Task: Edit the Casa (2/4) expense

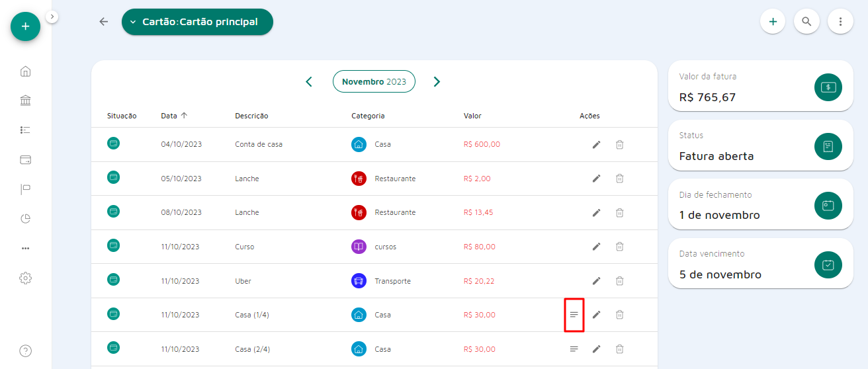Action: pyautogui.click(x=596, y=349)
